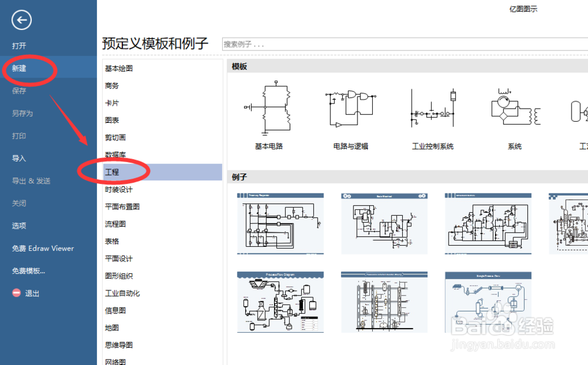Click the back arrow navigation icon
Screen dimensions: 588x365
click(21, 20)
